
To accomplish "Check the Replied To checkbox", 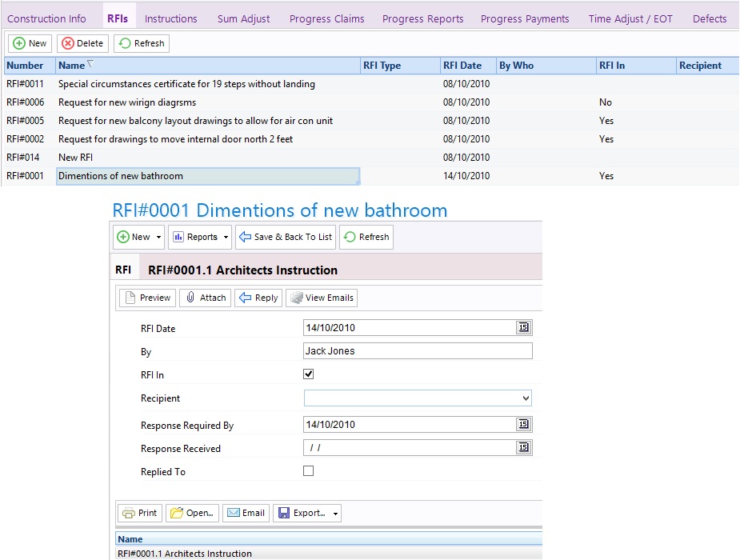I will coord(308,471).
